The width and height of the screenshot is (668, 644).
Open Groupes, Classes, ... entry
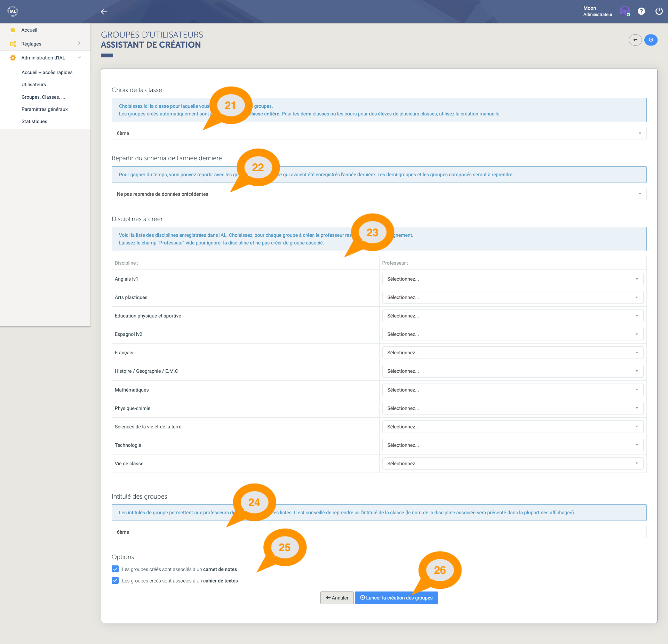(x=43, y=97)
